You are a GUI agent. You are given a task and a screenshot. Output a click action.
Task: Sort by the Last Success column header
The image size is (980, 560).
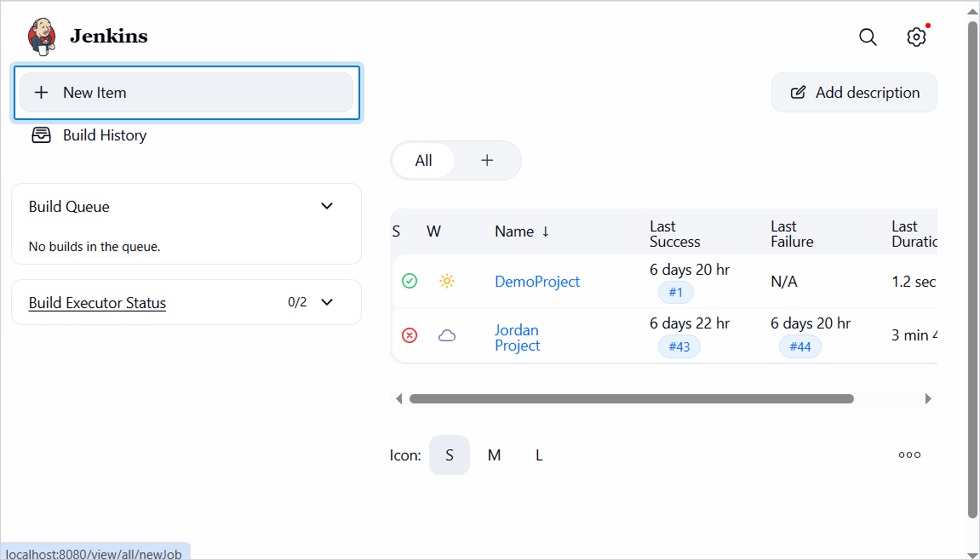(x=675, y=234)
